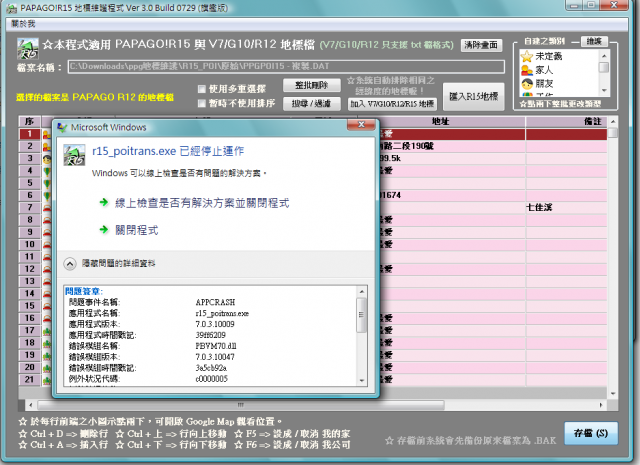Click the horizontal scrollbar right arrow

click(601, 405)
